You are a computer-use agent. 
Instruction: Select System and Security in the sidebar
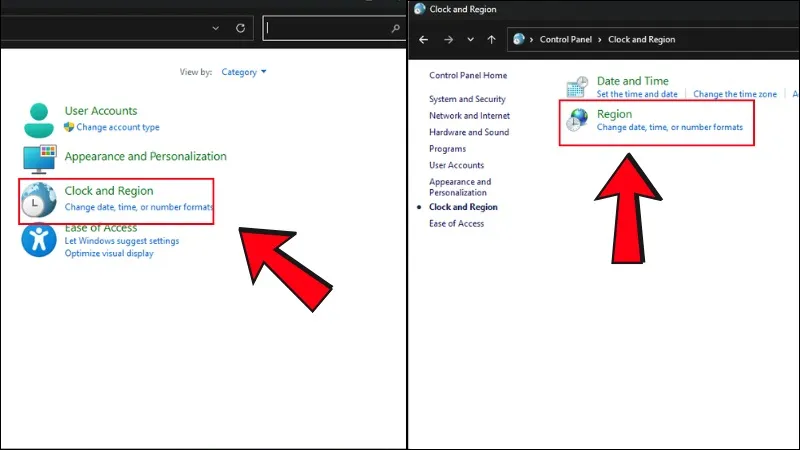pyautogui.click(x=467, y=99)
